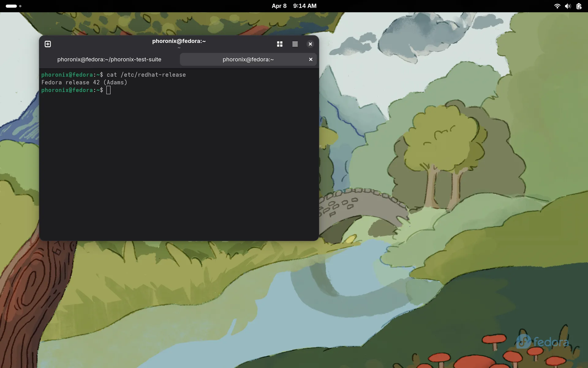Open the terminal hamburger main menu
This screenshot has height=368, width=588.
click(x=295, y=44)
